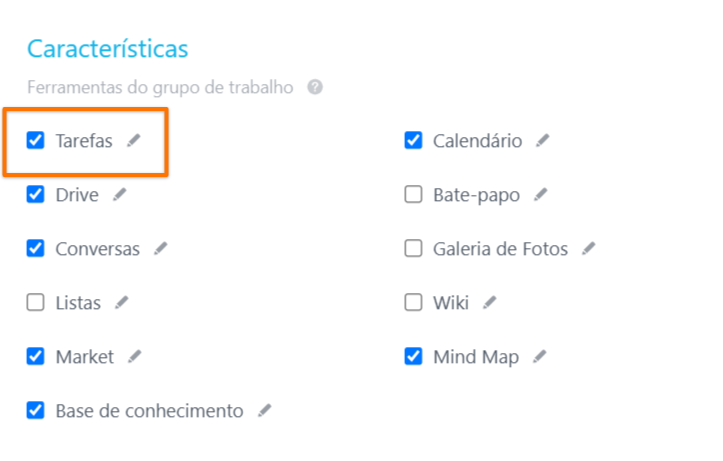Rename Bate-papo via its pencil icon

point(541,195)
